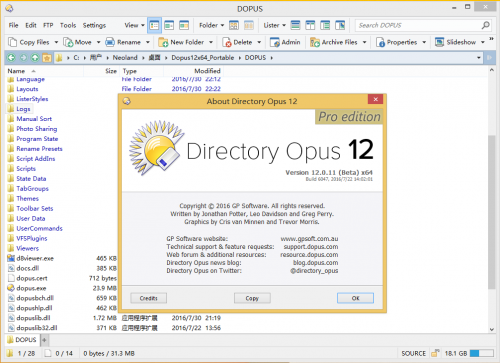This screenshot has height=363, width=500.
Task: Select the DOPUS folder tab
Action: tap(22, 340)
